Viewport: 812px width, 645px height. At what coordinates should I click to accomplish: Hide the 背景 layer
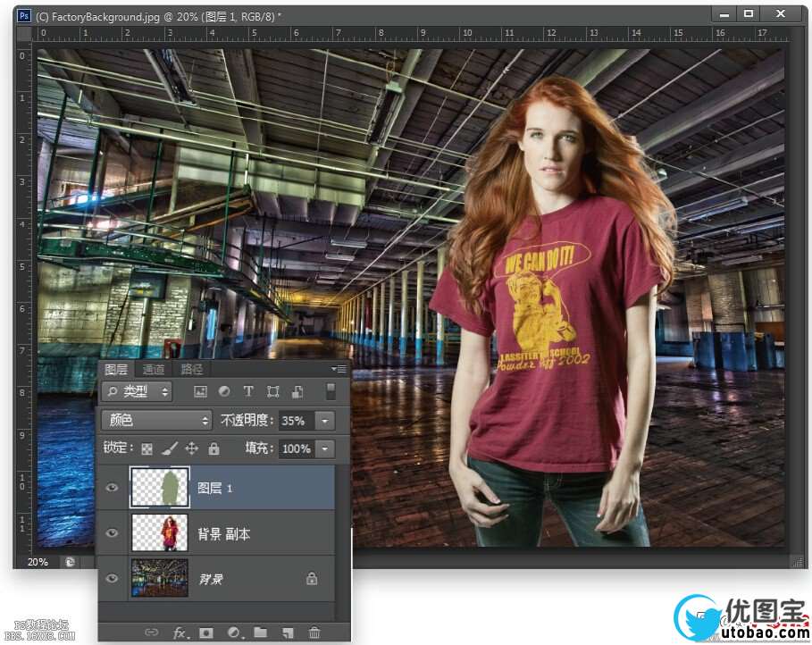[112, 578]
